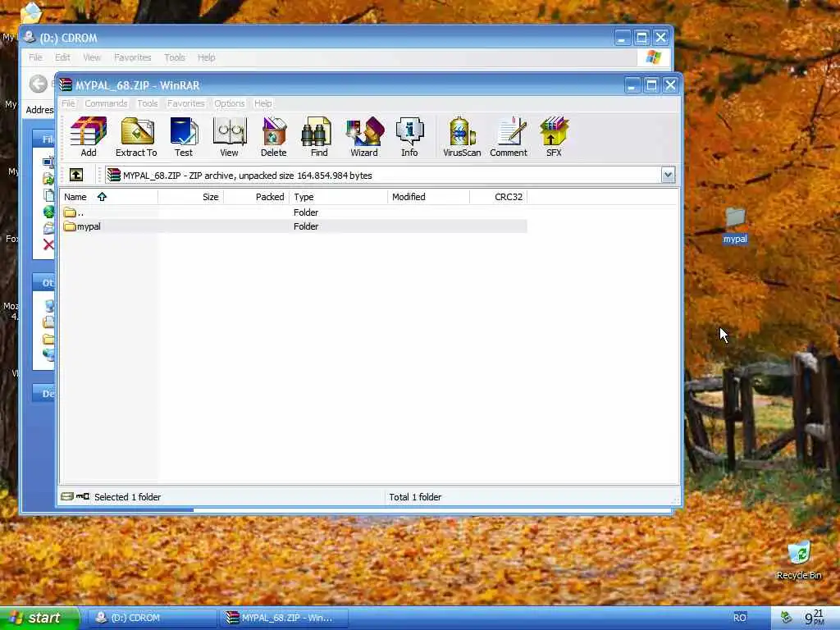Sort by Packed column header
This screenshot has height=630, width=840.
click(x=256, y=197)
